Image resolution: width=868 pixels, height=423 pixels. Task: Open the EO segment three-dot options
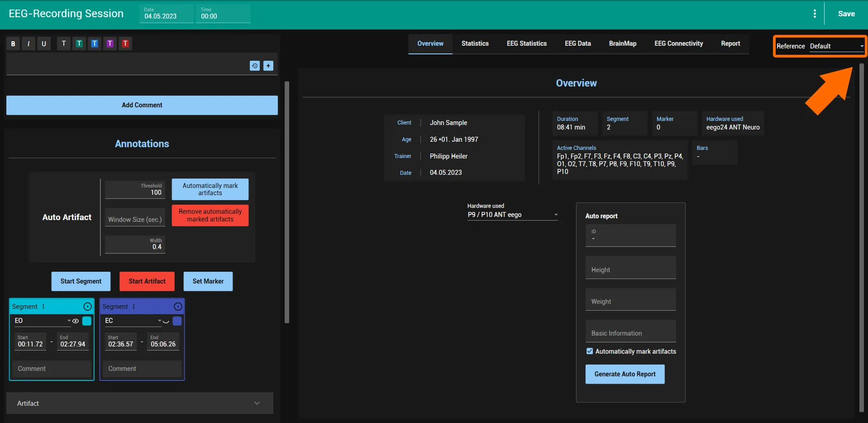click(43, 307)
